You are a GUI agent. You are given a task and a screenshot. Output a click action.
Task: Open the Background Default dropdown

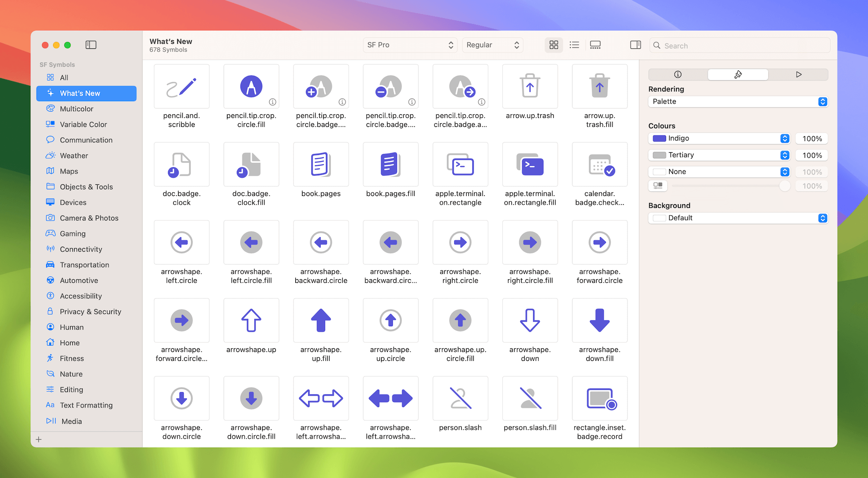738,218
